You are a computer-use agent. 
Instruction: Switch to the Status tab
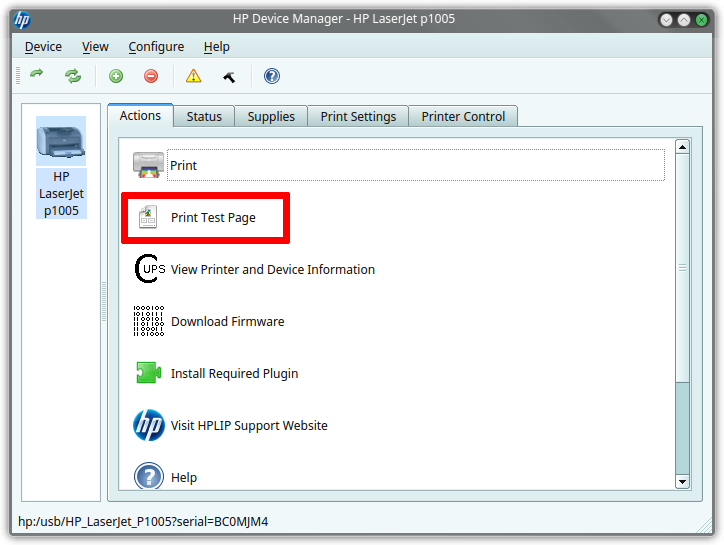coord(204,116)
